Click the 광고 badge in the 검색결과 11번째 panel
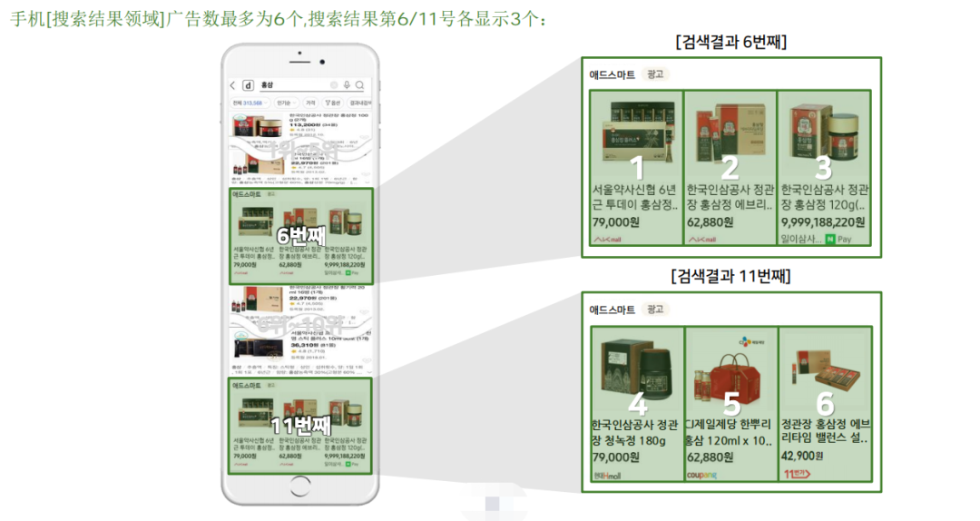The image size is (980, 521). point(655,310)
